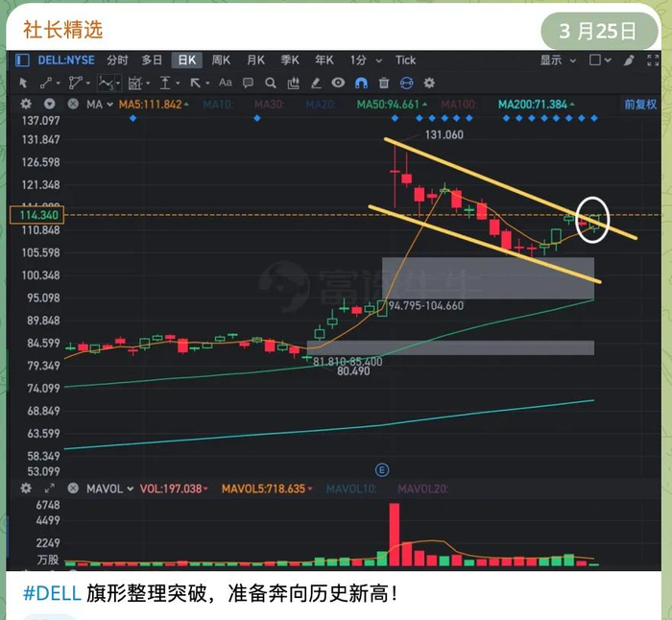Toggle the MA10 line visibility
672x620 pixels.
(x=218, y=104)
